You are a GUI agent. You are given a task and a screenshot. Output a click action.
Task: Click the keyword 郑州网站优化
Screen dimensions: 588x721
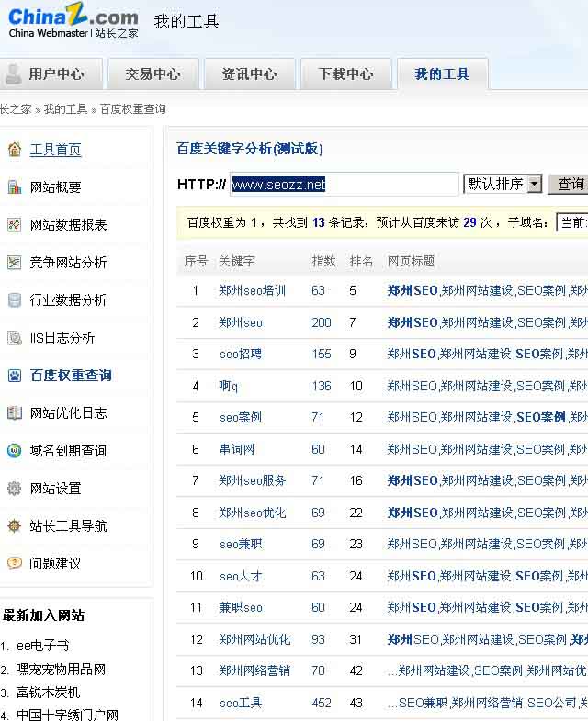(x=254, y=639)
